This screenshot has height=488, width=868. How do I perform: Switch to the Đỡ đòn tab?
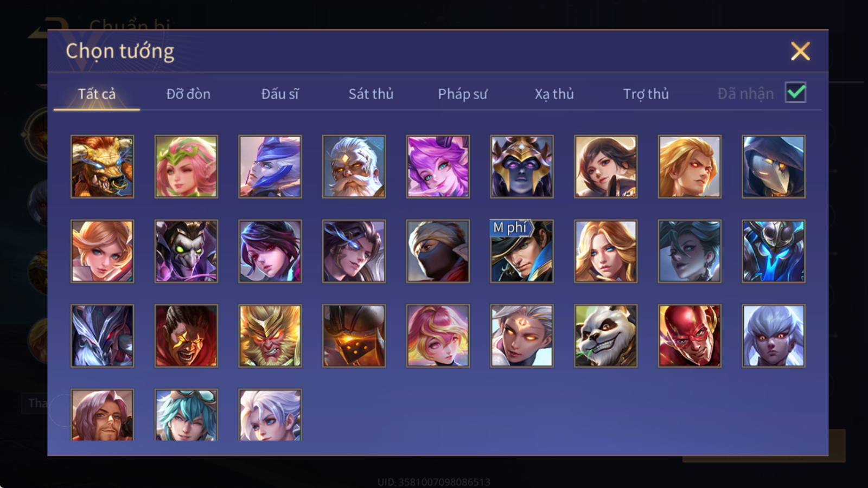click(188, 94)
